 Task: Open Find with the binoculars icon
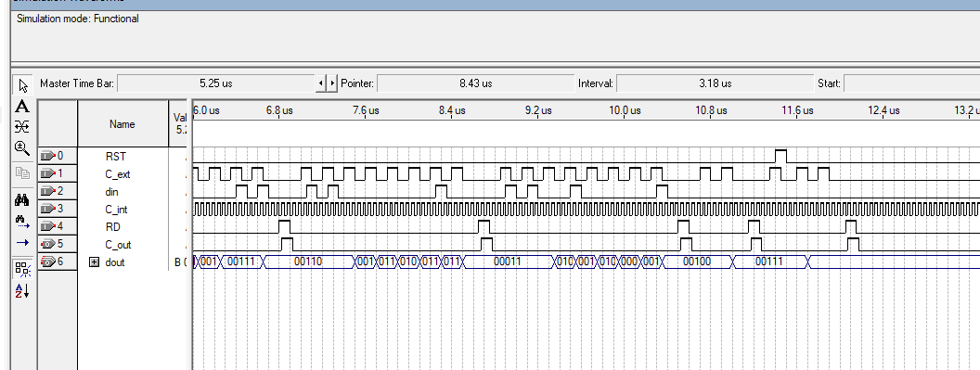(x=22, y=200)
